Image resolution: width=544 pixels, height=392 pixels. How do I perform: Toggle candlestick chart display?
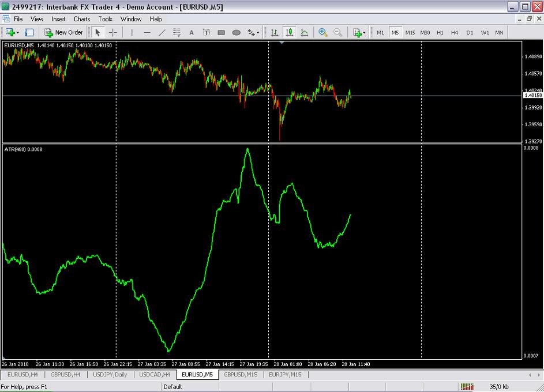coord(289,32)
